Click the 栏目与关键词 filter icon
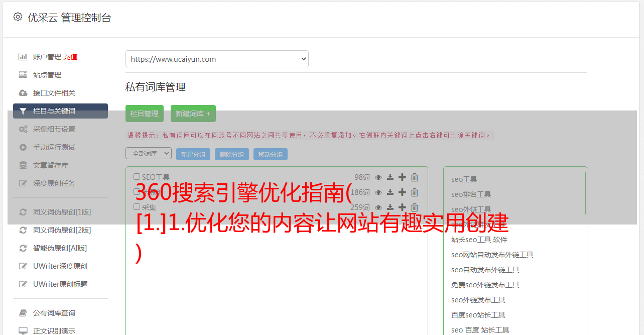This screenshot has width=644, height=335. pyautogui.click(x=23, y=111)
